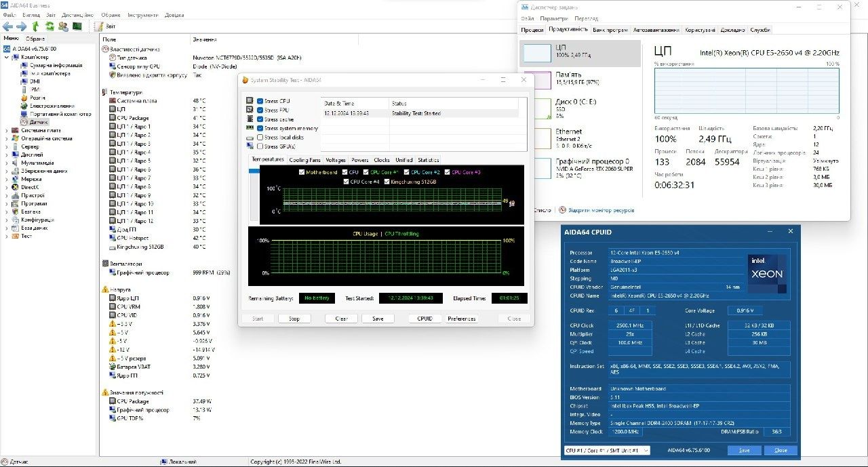
Task: Select Ethernet in Task Manager
Action: [580, 138]
